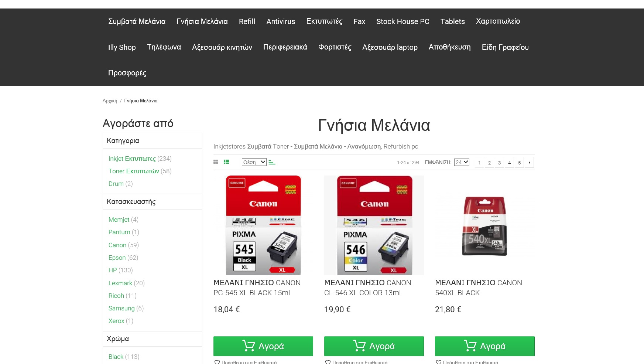644x364 pixels.
Task: Open Χαρτοπωλείο menu item
Action: click(x=498, y=21)
